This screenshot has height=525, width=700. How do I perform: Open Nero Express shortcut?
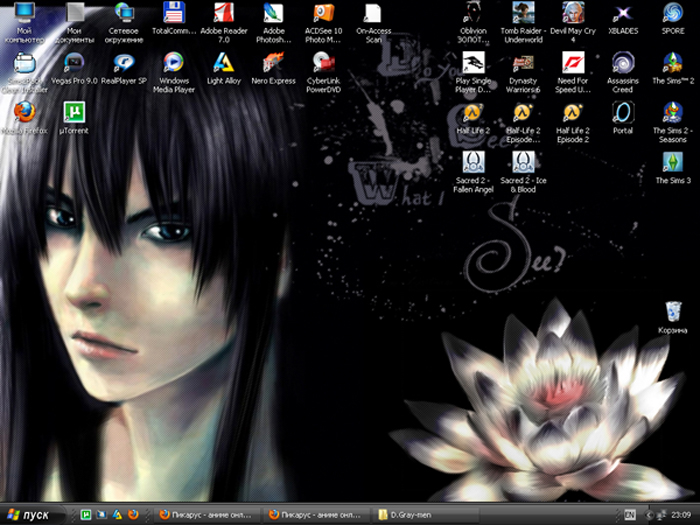tap(273, 68)
